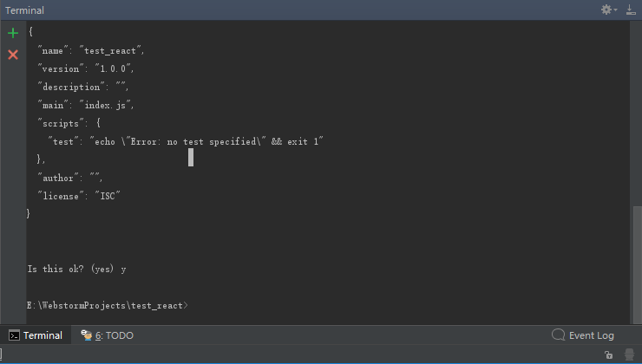This screenshot has width=642, height=364.
Task: Open the Event Log
Action: 591,335
